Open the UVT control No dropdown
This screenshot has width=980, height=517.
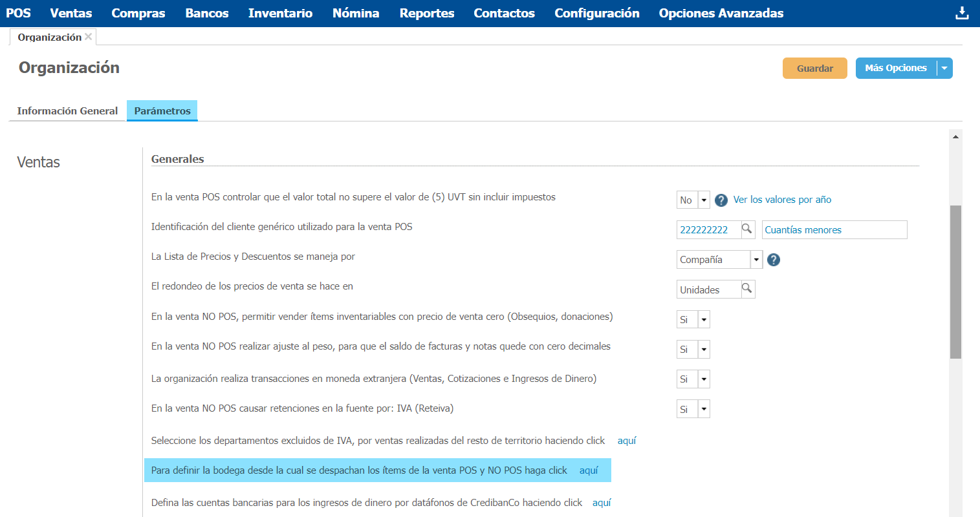pos(704,200)
